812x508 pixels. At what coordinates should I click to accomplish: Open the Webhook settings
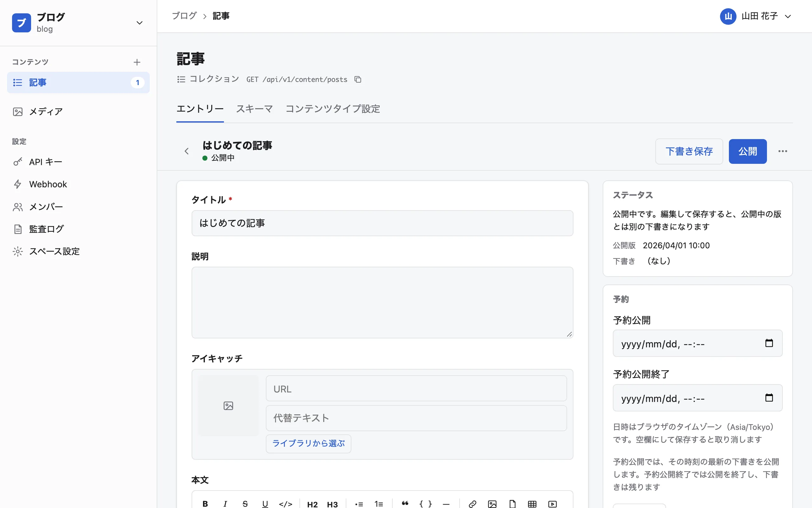pyautogui.click(x=78, y=184)
